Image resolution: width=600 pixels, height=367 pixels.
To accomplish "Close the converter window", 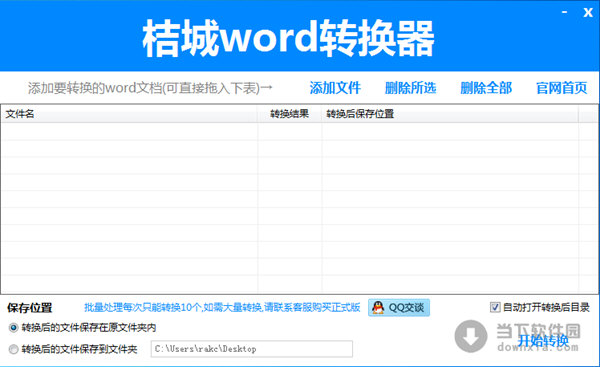I will 588,13.
